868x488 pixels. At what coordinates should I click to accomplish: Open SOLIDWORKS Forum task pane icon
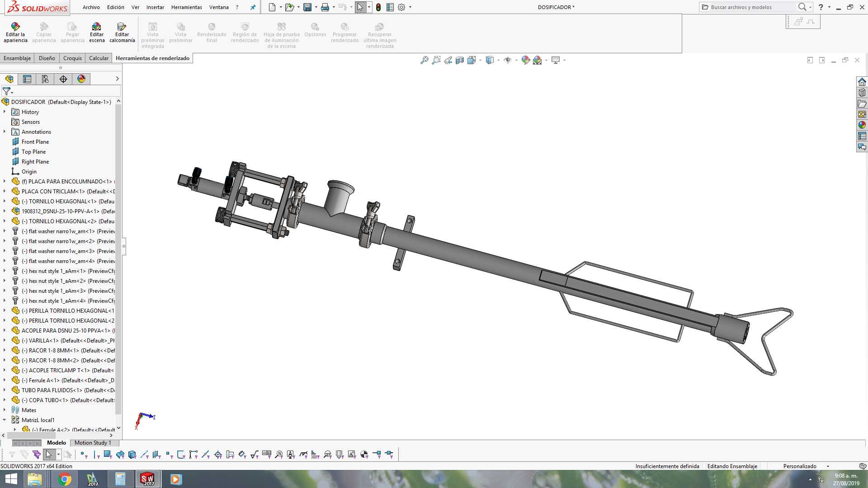[x=862, y=147]
